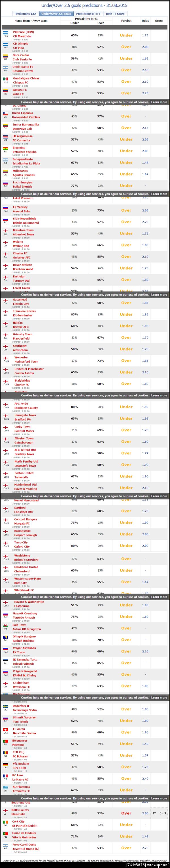
Task: Click the Bolivia flag beside Blooming
Action: click(5, 148)
